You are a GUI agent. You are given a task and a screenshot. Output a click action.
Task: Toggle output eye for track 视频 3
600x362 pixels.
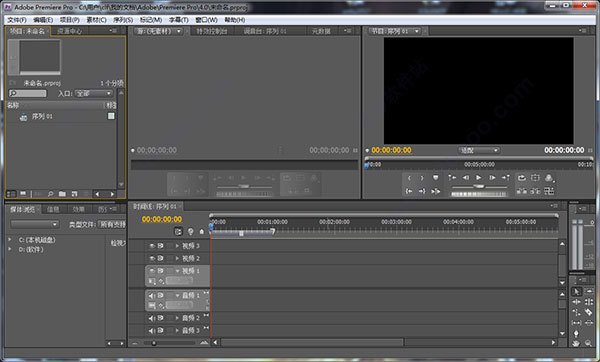click(x=152, y=246)
